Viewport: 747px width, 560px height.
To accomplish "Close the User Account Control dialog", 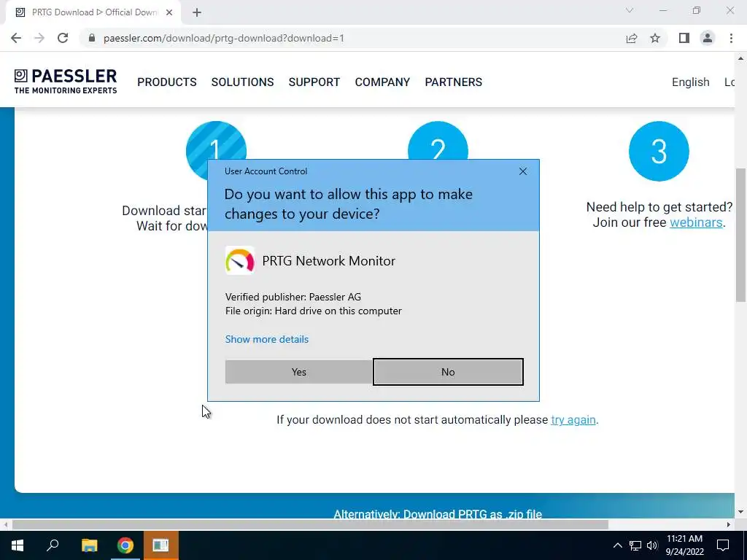I will [x=522, y=171].
